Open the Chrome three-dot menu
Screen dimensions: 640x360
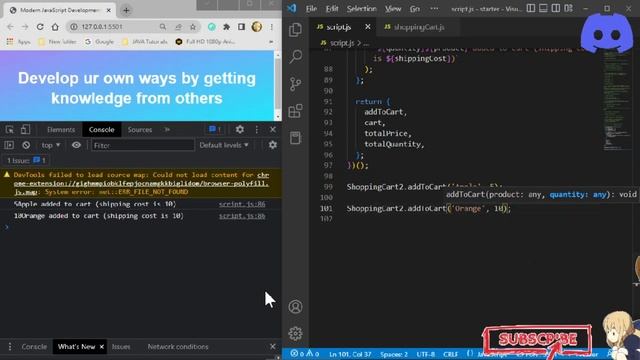pyautogui.click(x=271, y=27)
